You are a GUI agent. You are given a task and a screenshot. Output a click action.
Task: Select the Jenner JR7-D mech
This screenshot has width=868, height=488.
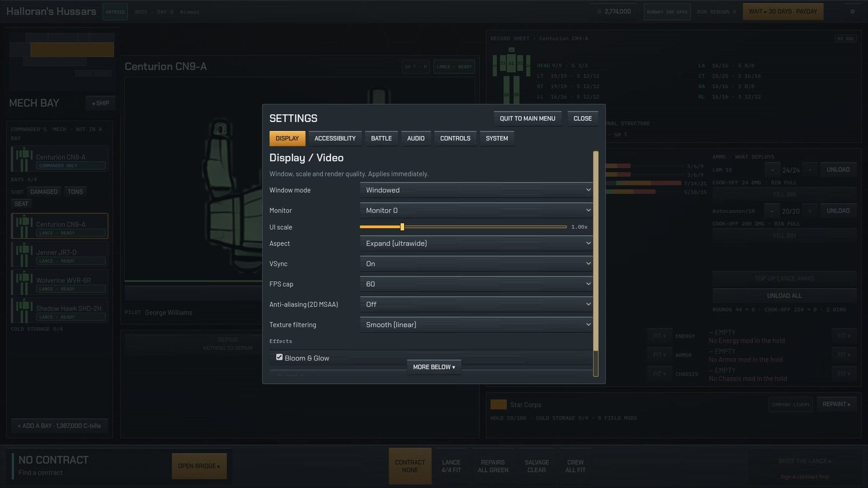pos(60,254)
